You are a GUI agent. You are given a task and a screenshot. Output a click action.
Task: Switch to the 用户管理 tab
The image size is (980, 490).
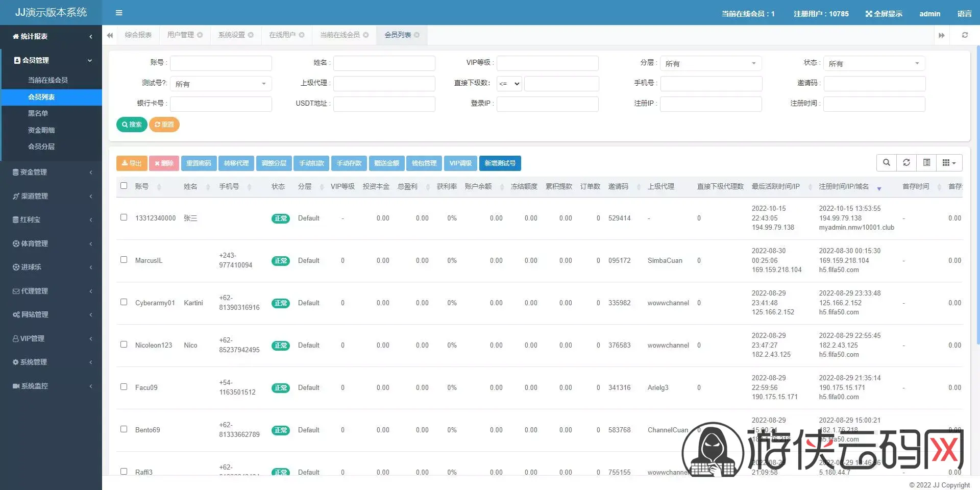pyautogui.click(x=181, y=35)
